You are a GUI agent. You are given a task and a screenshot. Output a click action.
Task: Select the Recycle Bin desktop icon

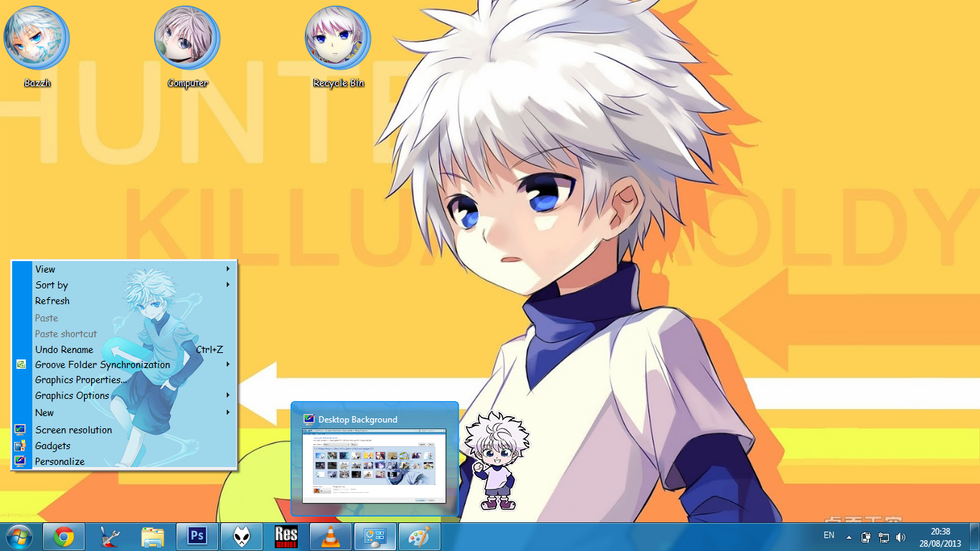[x=338, y=47]
